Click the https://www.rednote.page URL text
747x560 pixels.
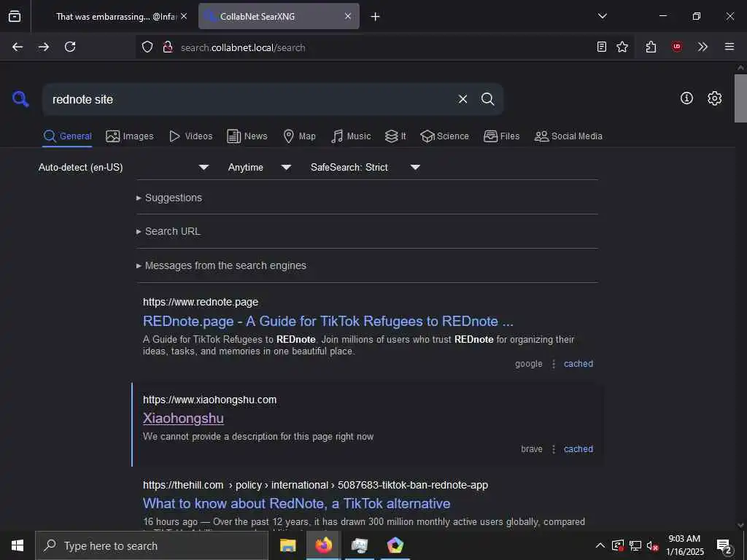pyautogui.click(x=201, y=302)
